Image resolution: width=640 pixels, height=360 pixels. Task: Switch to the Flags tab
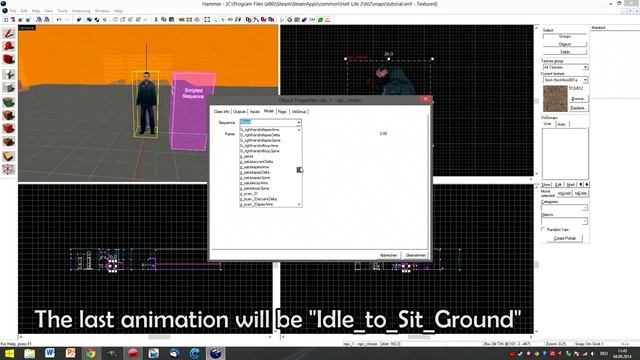tap(282, 111)
